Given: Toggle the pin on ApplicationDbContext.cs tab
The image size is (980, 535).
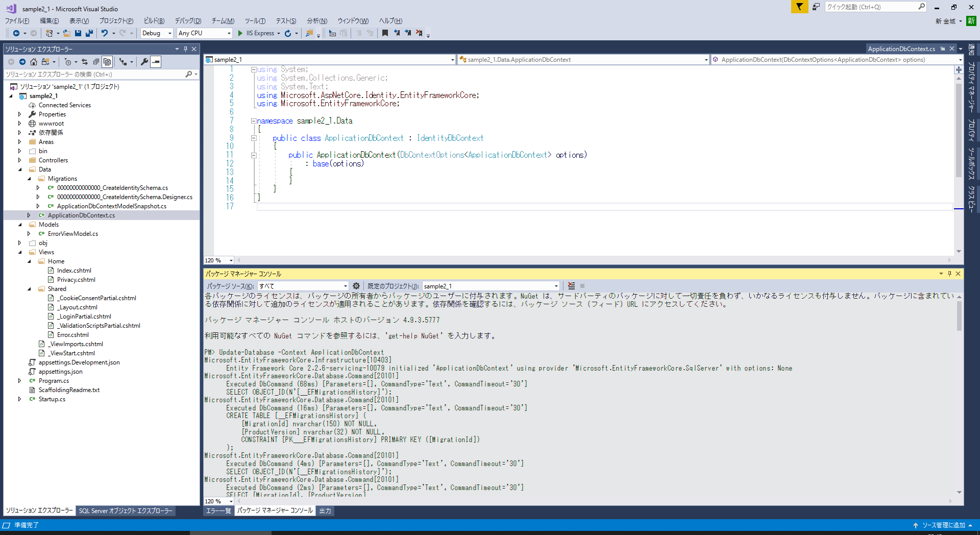Looking at the screenshot, I should [x=943, y=49].
